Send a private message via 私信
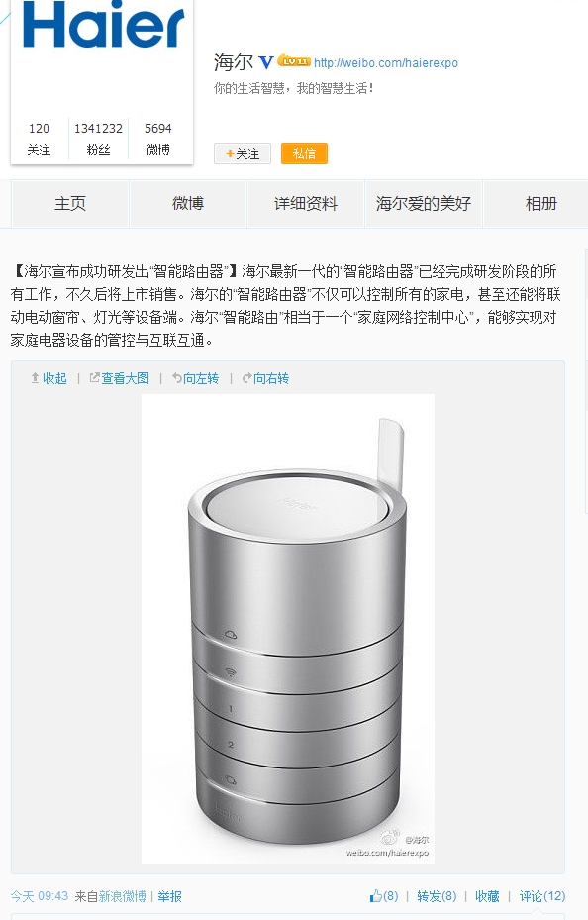 tap(304, 153)
